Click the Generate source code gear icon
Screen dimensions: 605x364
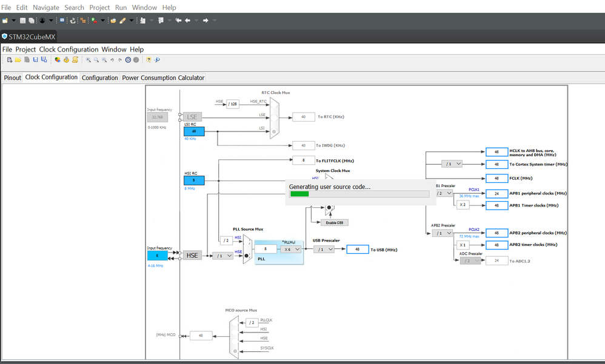tap(66, 60)
